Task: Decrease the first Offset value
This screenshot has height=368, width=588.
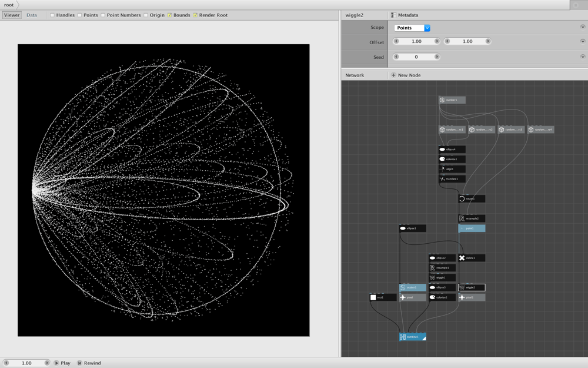Action: (396, 41)
